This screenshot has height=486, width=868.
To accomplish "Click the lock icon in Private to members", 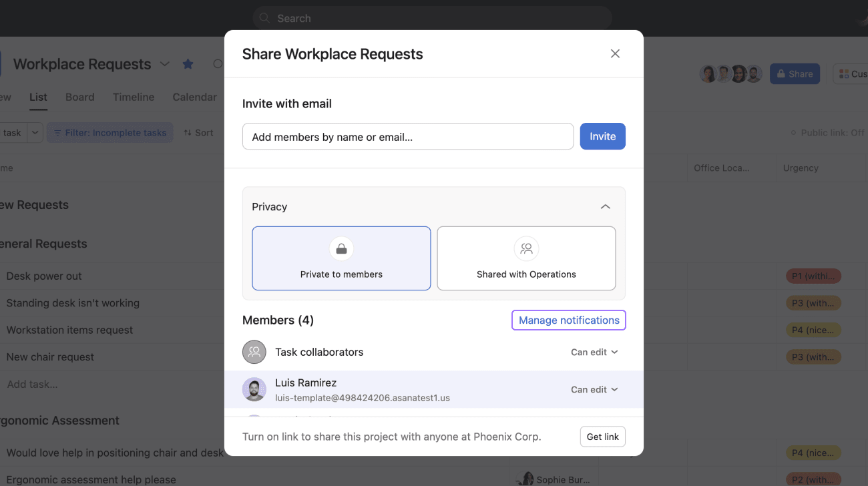I will [341, 248].
